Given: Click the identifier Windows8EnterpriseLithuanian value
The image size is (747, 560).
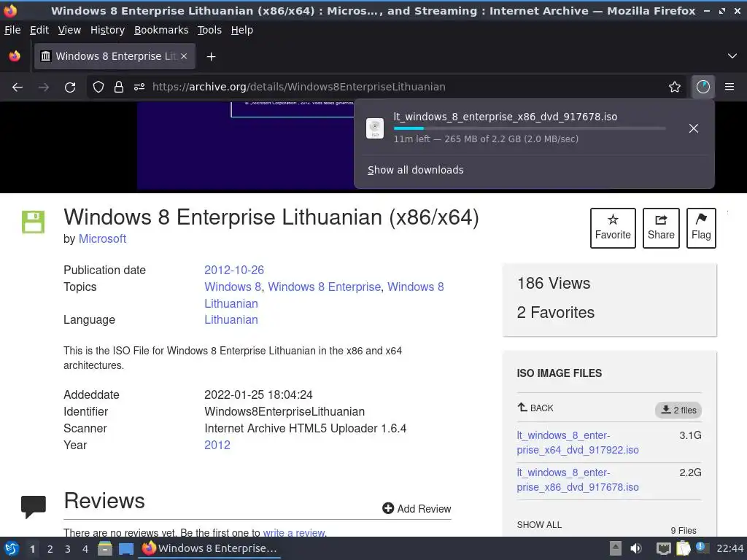Looking at the screenshot, I should point(285,411).
